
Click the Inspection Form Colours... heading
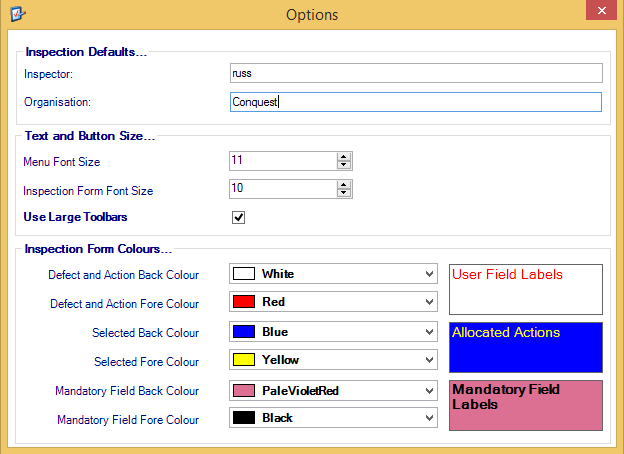tap(98, 249)
